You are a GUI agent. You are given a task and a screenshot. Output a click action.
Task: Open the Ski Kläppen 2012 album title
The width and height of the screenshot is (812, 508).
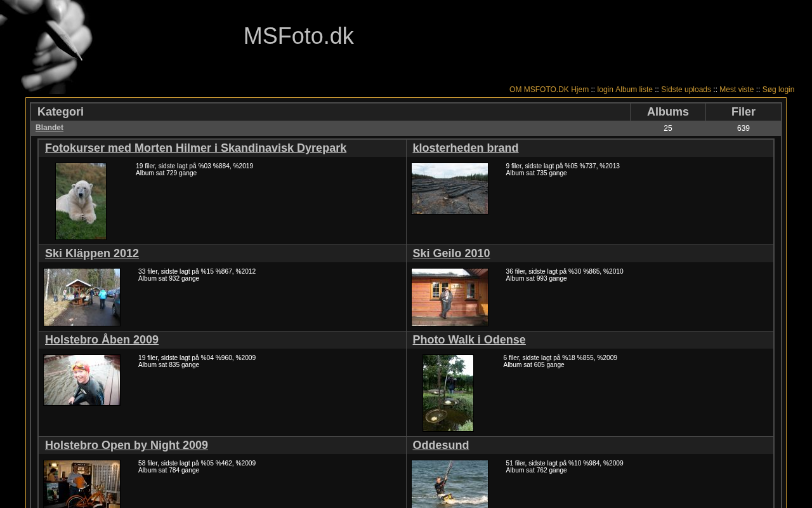92,253
